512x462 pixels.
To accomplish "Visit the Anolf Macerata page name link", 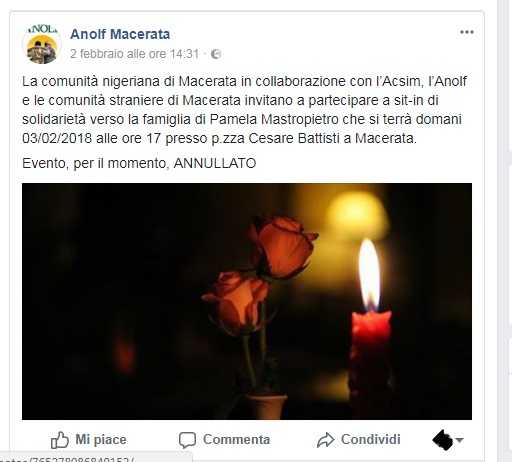I will point(120,34).
